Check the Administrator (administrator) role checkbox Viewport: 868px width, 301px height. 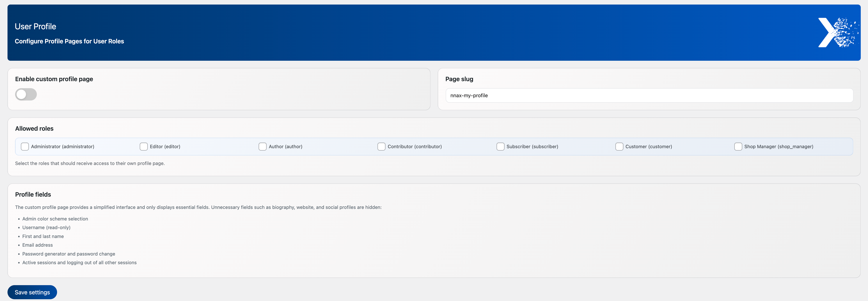coord(25,147)
